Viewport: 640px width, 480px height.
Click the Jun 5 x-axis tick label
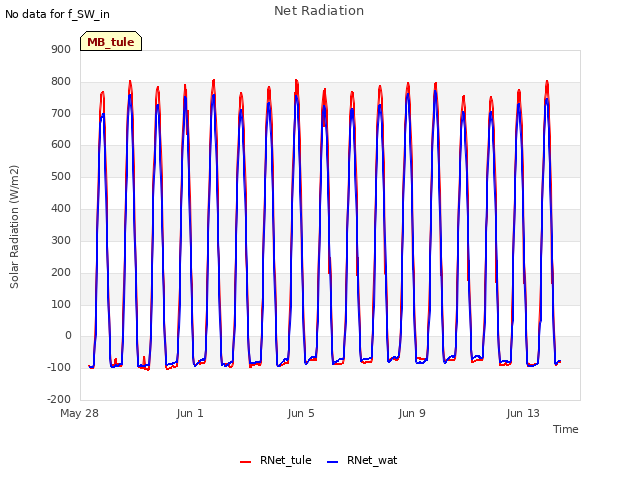[x=301, y=413]
